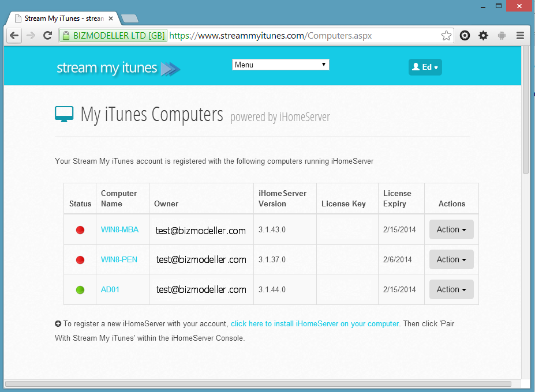The width and height of the screenshot is (535, 392).
Task: Open the WIN8-MBA computer link
Action: (120, 230)
